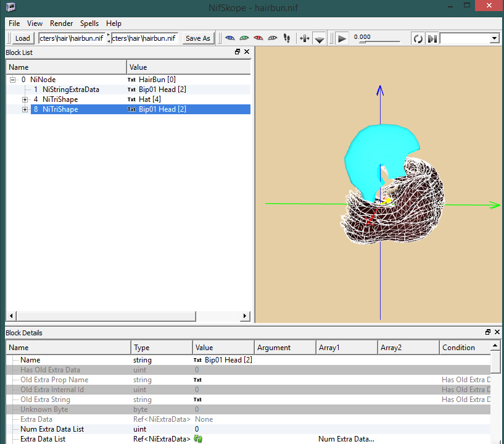The image size is (504, 444).
Task: Collapse the 0 NiNode tree node
Action: [13, 80]
